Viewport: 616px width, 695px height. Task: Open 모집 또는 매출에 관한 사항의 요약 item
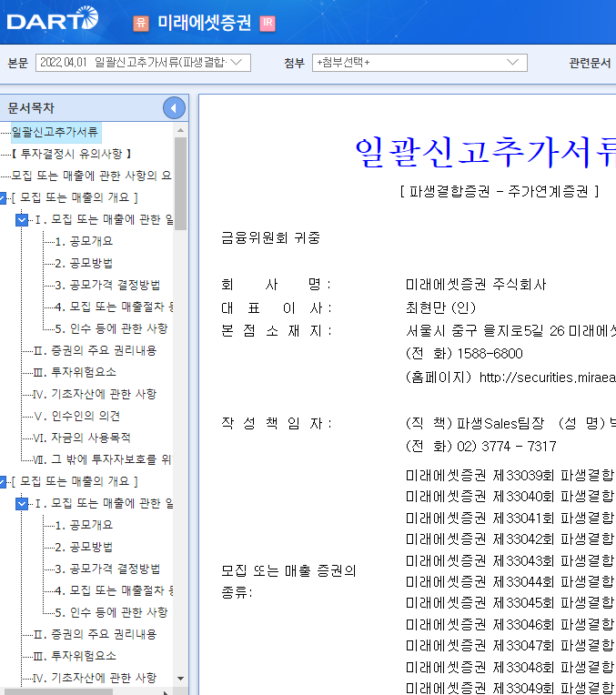click(91, 176)
